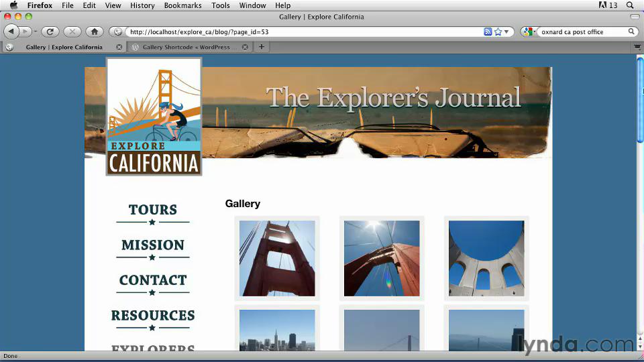This screenshot has width=644, height=362.
Task: Open the white arched tower sky thumbnail
Action: coord(486,258)
